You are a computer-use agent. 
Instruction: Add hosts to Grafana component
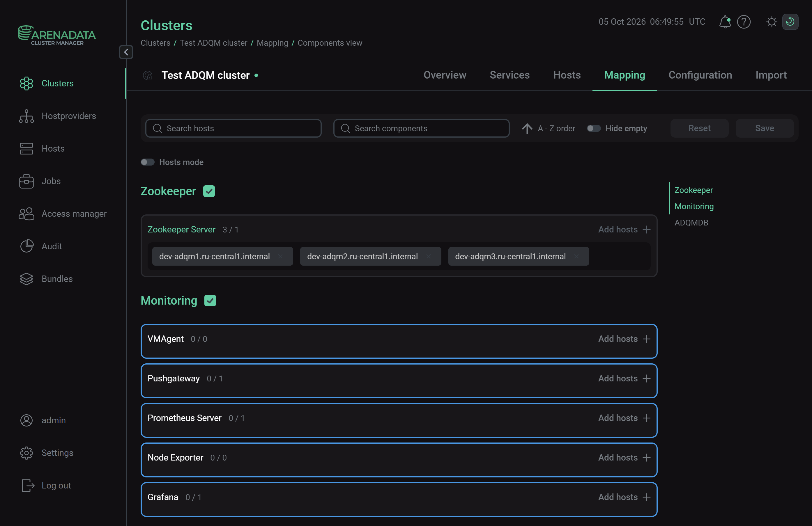tap(624, 497)
